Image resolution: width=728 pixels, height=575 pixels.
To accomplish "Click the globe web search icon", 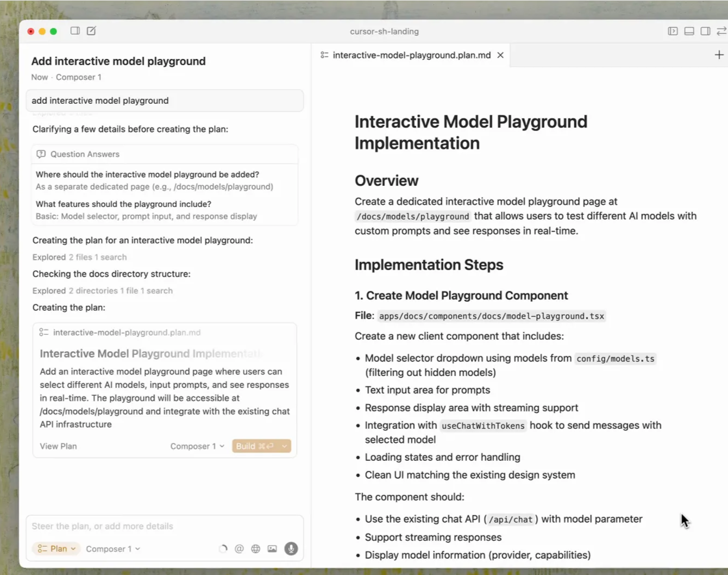I will (x=255, y=549).
